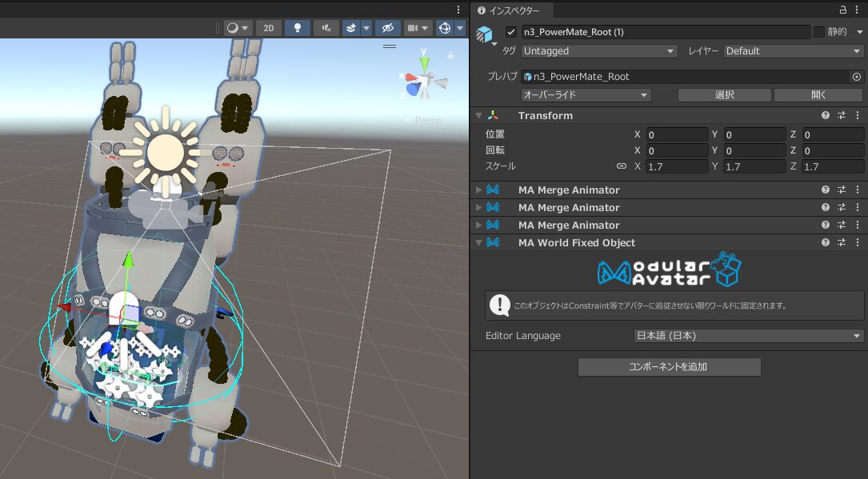
Task: Enable the static (静的) checkbox
Action: (819, 32)
